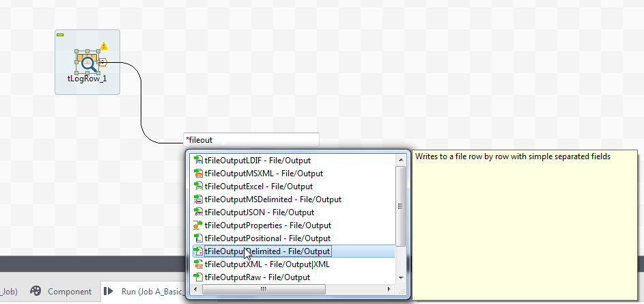Click the horizontal scrollbar thumb in suggestions
This screenshot has height=304, width=644.
coord(263,289)
